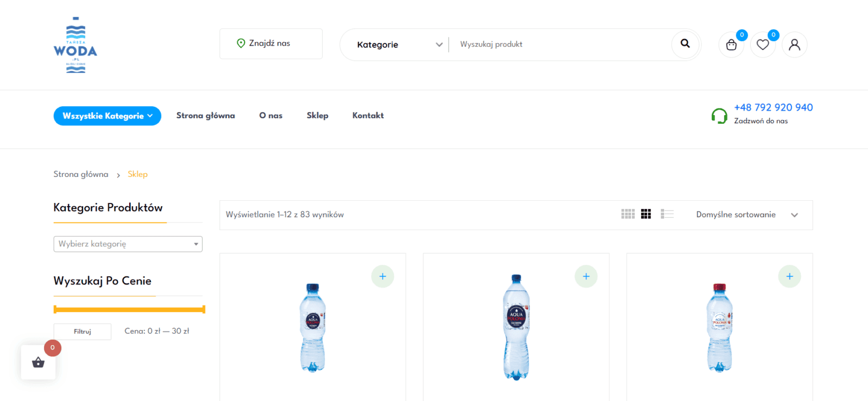Click the magnifier search button

[x=685, y=44]
